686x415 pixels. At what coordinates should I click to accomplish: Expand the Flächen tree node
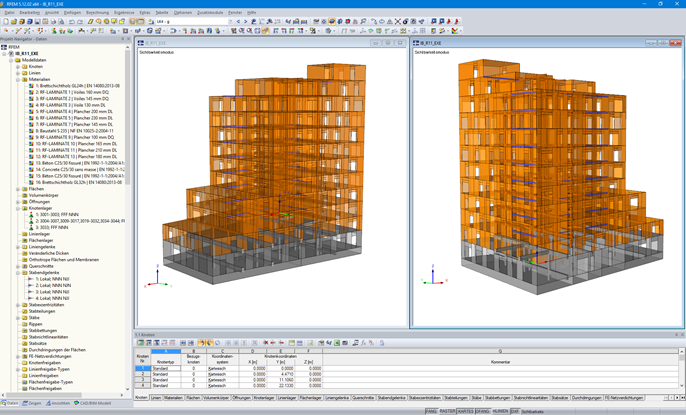tap(18, 189)
